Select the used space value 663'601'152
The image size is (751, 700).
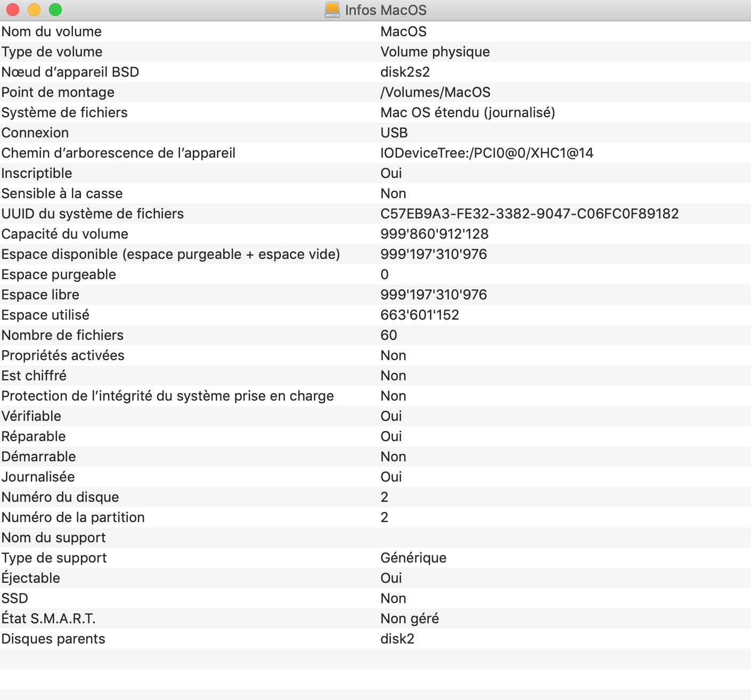click(420, 315)
